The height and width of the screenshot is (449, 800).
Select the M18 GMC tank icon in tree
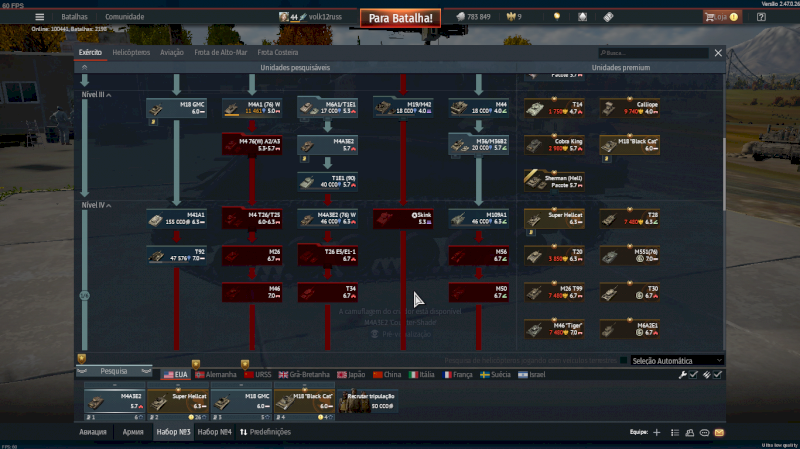(x=175, y=108)
